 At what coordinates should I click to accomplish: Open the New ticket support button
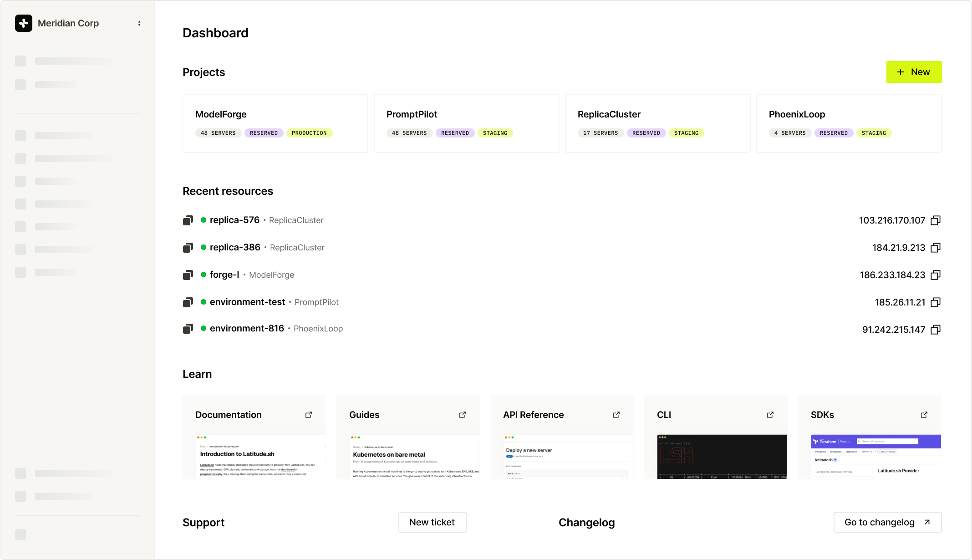coord(432,522)
